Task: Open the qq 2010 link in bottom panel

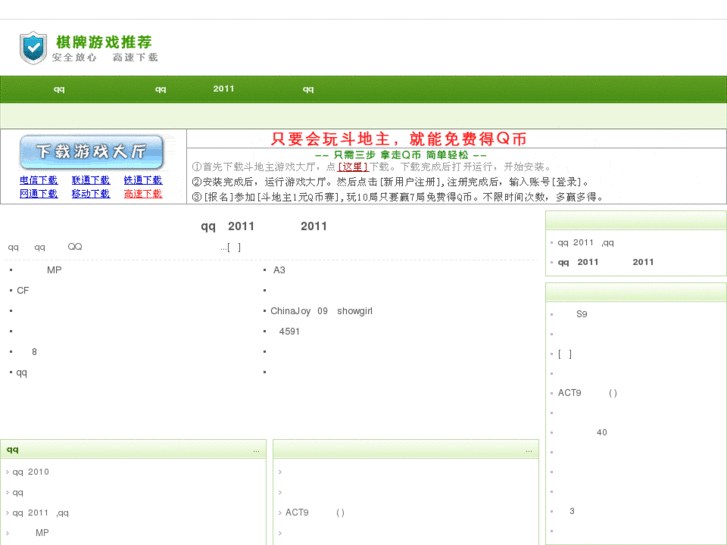Action: (x=31, y=472)
